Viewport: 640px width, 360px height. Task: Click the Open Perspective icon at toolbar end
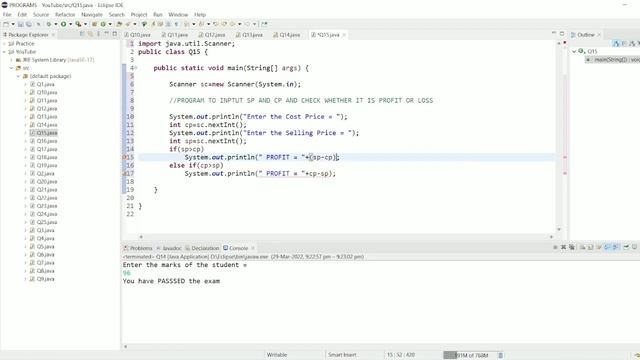click(x=264, y=24)
